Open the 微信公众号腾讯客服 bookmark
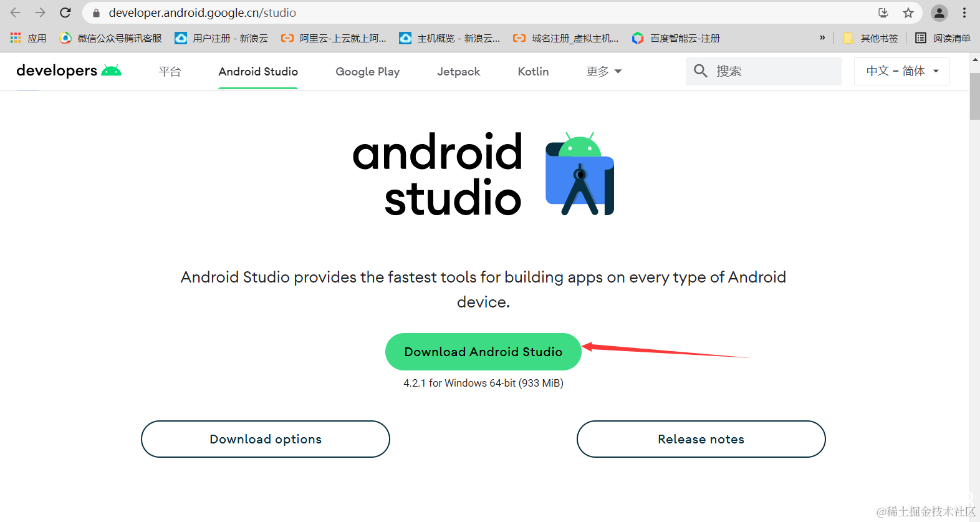The width and height of the screenshot is (980, 522). click(110, 38)
